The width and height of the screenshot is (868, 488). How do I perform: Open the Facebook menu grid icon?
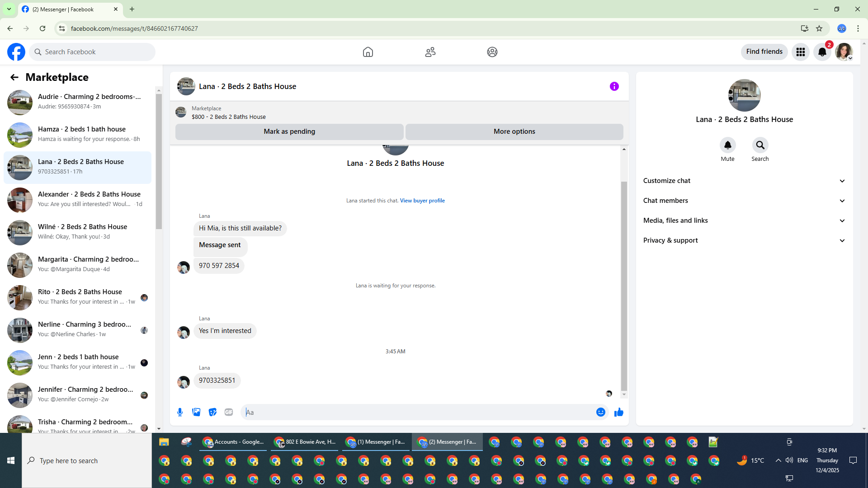point(801,52)
